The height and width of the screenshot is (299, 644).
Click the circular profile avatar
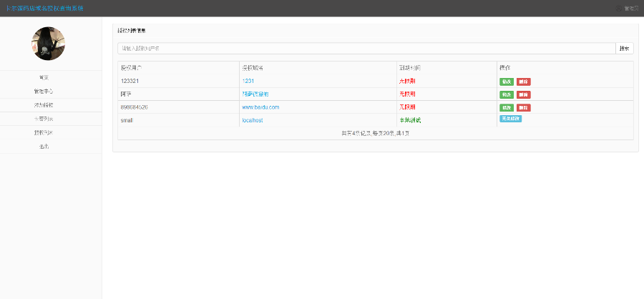click(48, 44)
